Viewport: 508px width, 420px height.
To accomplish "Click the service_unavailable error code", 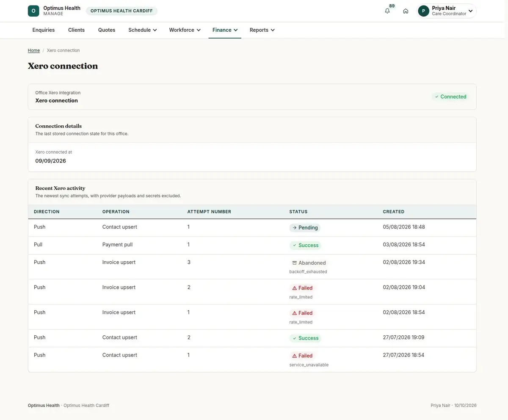I will coord(309,365).
